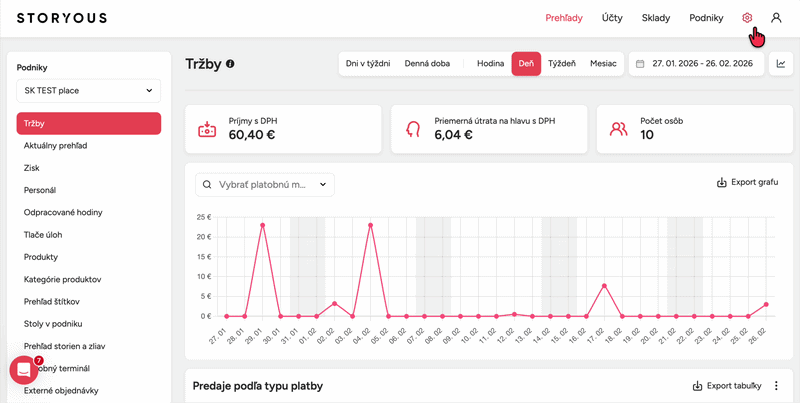This screenshot has height=403, width=800.
Task: Click Export tabuľky button
Action: [727, 386]
